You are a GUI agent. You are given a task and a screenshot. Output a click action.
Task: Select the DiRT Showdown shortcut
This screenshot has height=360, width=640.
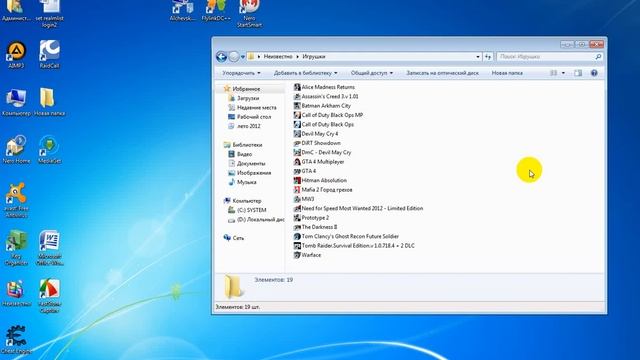317,143
